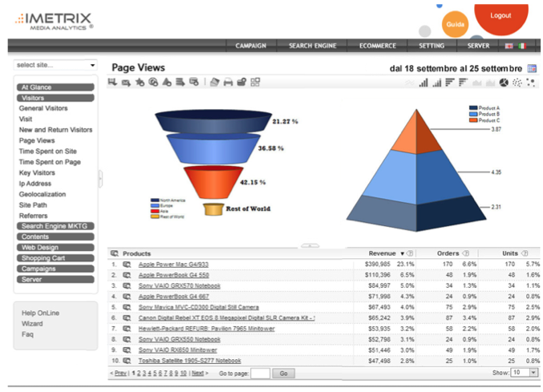The image size is (543, 392).
Task: Switch language with the Italian flag
Action: coord(522,46)
